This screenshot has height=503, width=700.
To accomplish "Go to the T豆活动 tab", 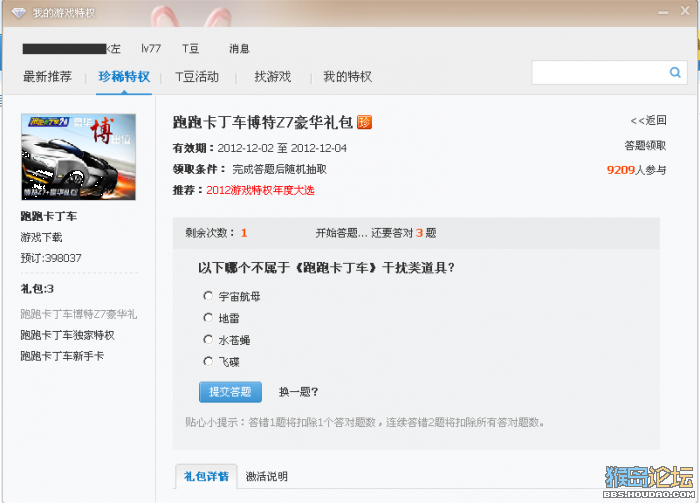I will 197,77.
